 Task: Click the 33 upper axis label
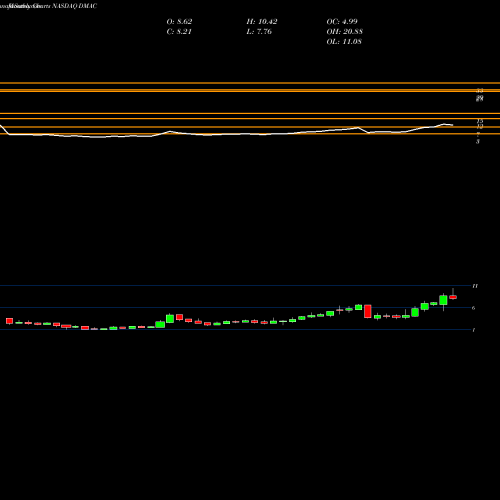(480, 91)
